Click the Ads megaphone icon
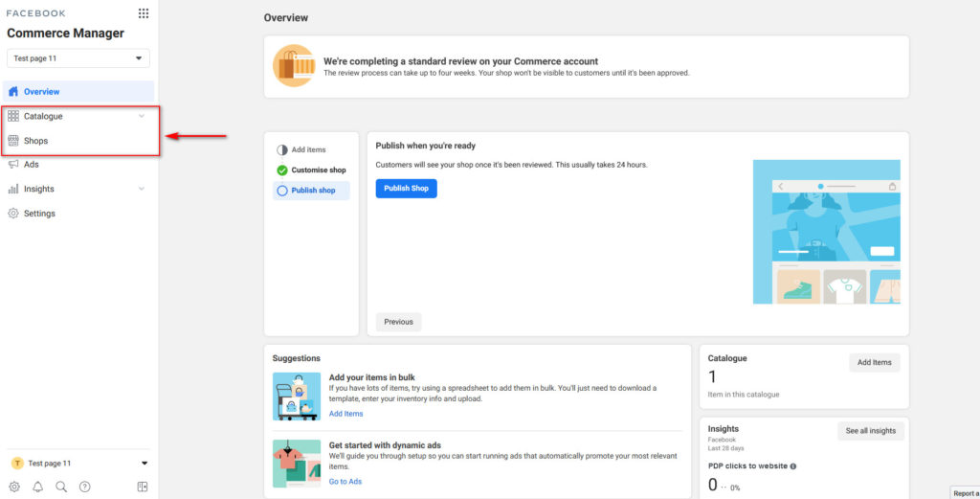The width and height of the screenshot is (980, 499). (13, 165)
